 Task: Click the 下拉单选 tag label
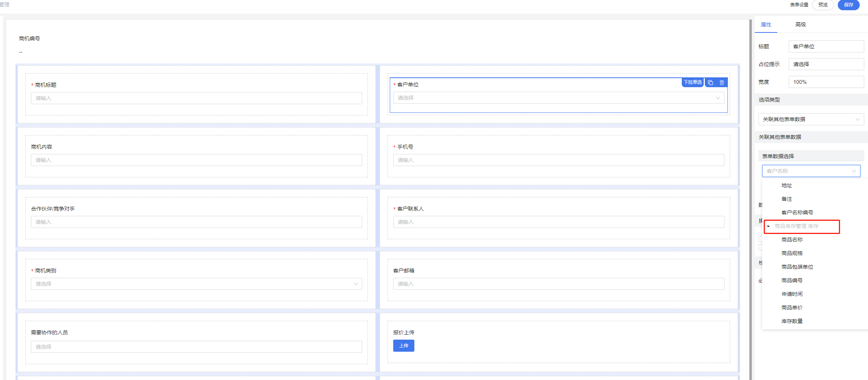693,83
